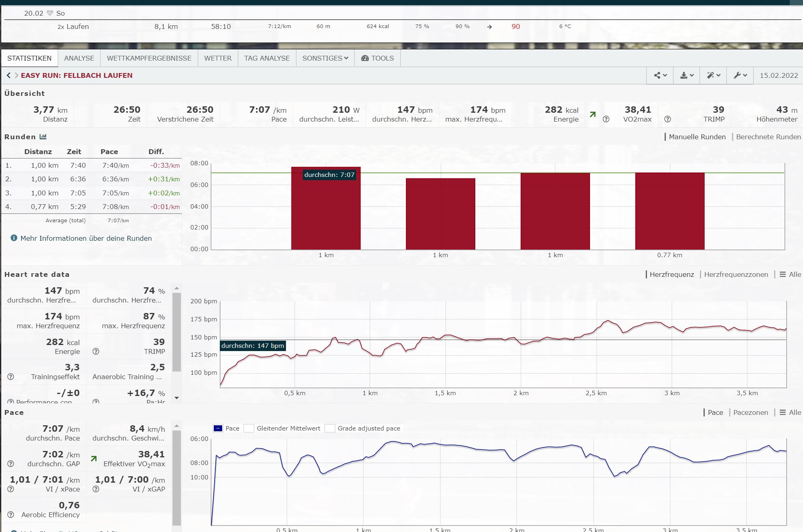Click info icon for Mehr Informationen
This screenshot has height=532, width=803.
[x=14, y=238]
